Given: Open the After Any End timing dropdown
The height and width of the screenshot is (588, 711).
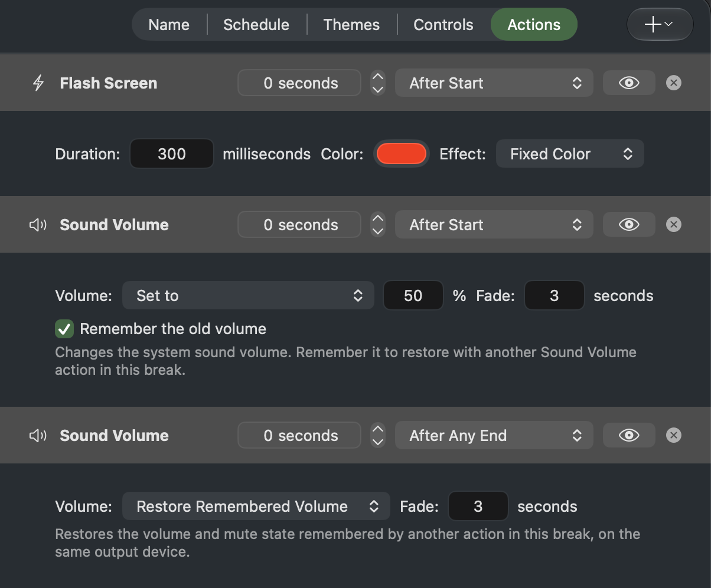Looking at the screenshot, I should click(x=494, y=436).
